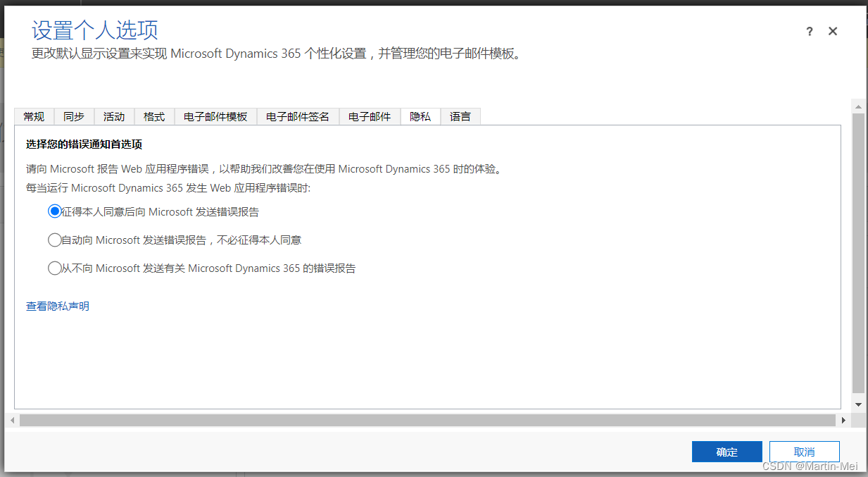
Task: Switch to the 同步 tab
Action: (x=74, y=116)
